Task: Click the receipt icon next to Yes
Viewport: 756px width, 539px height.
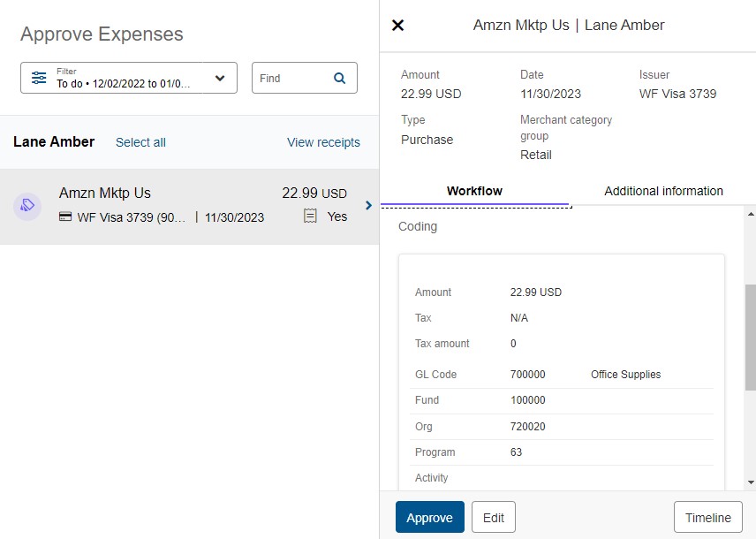Action: [x=310, y=216]
